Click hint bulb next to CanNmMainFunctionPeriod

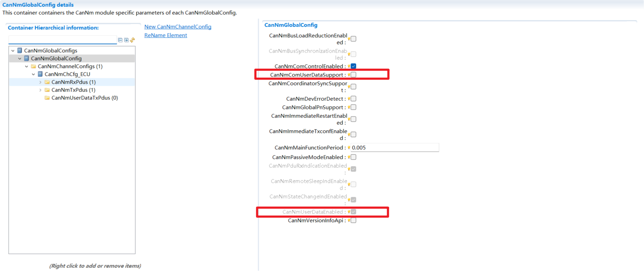point(349,148)
